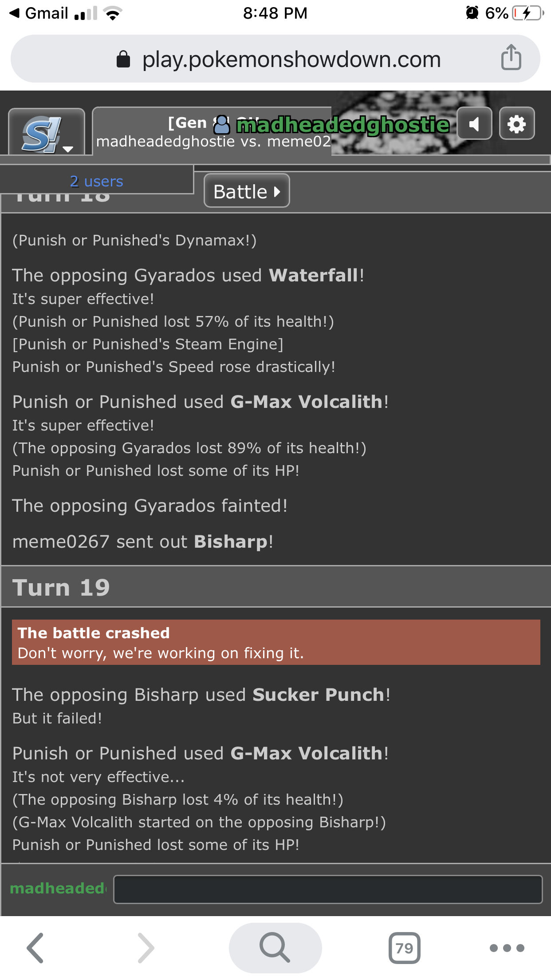551x980 pixels.
Task: Tap the play.pokemonshowdown.com address bar
Action: (x=275, y=59)
